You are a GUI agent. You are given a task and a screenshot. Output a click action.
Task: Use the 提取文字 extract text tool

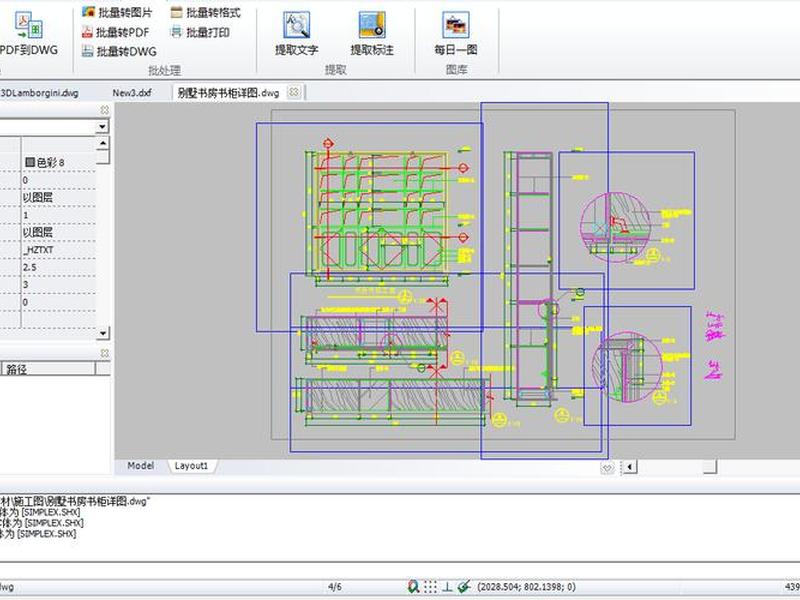coord(296,33)
